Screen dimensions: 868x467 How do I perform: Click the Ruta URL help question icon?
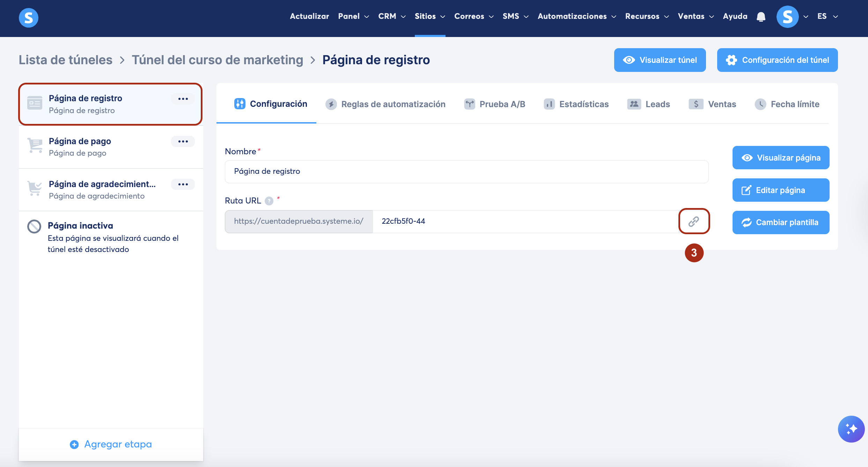click(269, 201)
